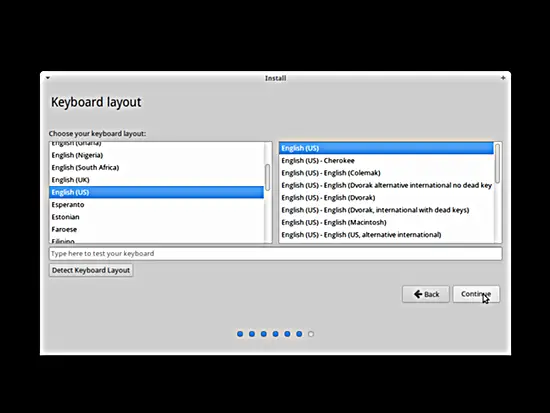550x413 pixels.
Task: Select English (US) variant in right list
Action: pyautogui.click(x=386, y=148)
